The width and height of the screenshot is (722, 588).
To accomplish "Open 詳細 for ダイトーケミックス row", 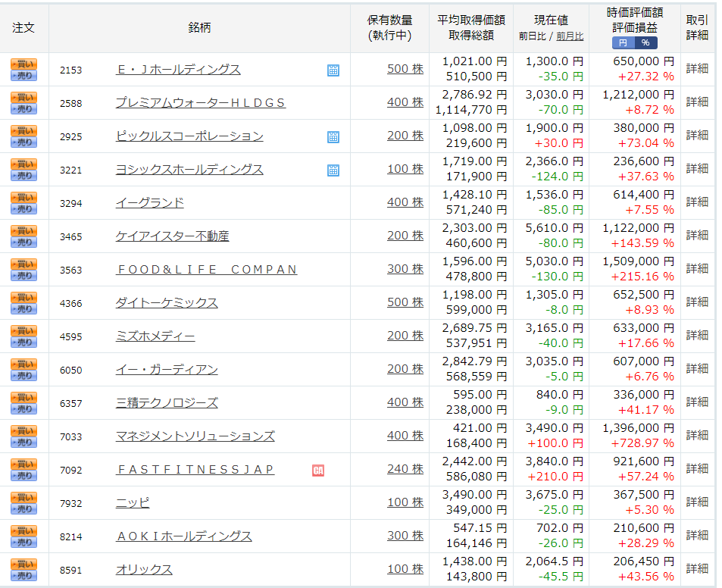I will [697, 302].
